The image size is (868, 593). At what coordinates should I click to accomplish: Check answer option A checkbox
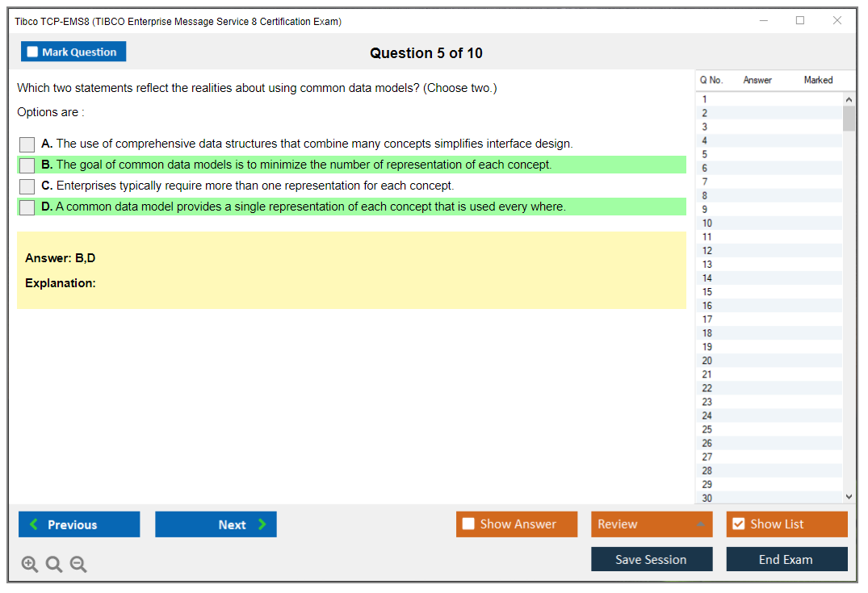[x=27, y=144]
